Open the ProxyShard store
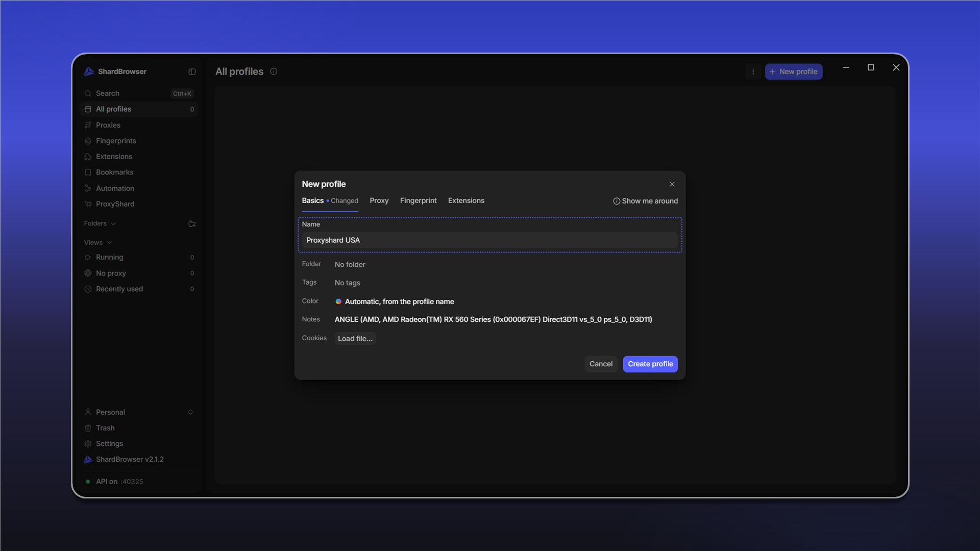The height and width of the screenshot is (551, 980). 139,204
